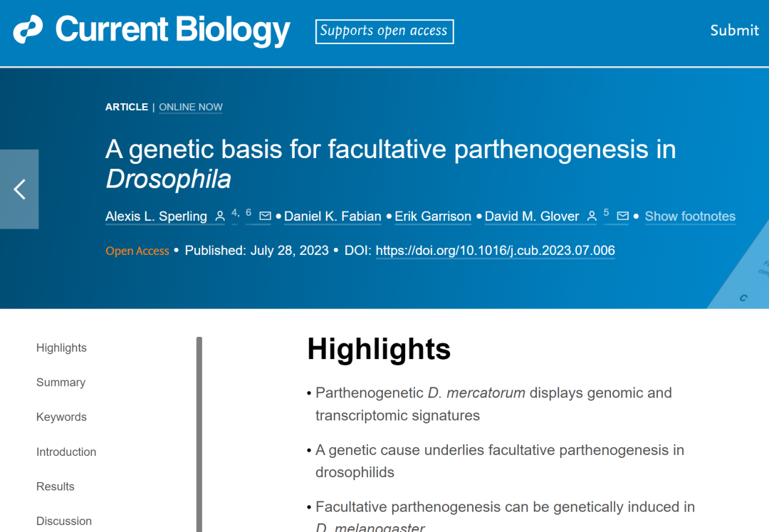Expand Show footnotes
Viewport: 769px width, 532px height.
tap(690, 217)
